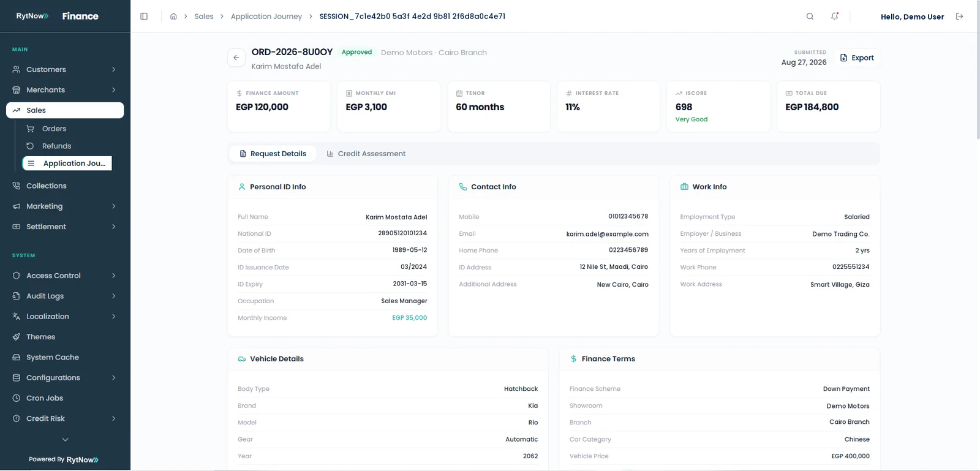Click the Collections sidebar icon

pyautogui.click(x=17, y=186)
